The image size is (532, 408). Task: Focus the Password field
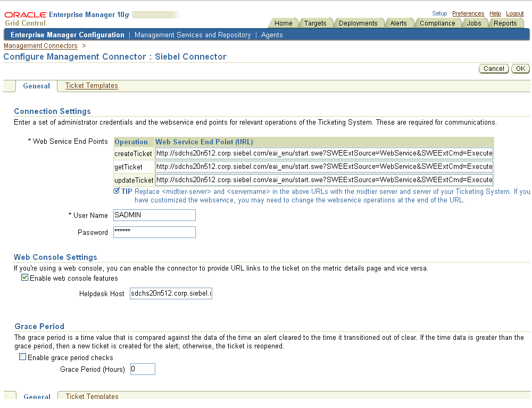(x=154, y=232)
